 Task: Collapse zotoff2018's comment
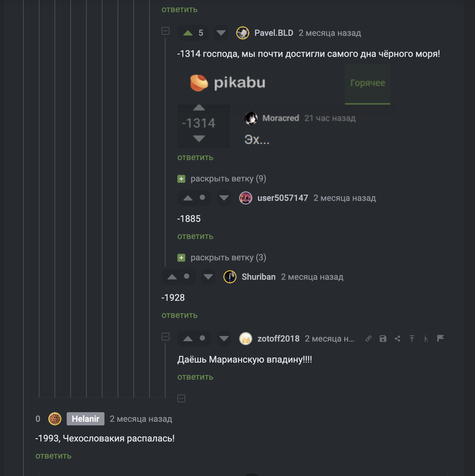tap(166, 337)
